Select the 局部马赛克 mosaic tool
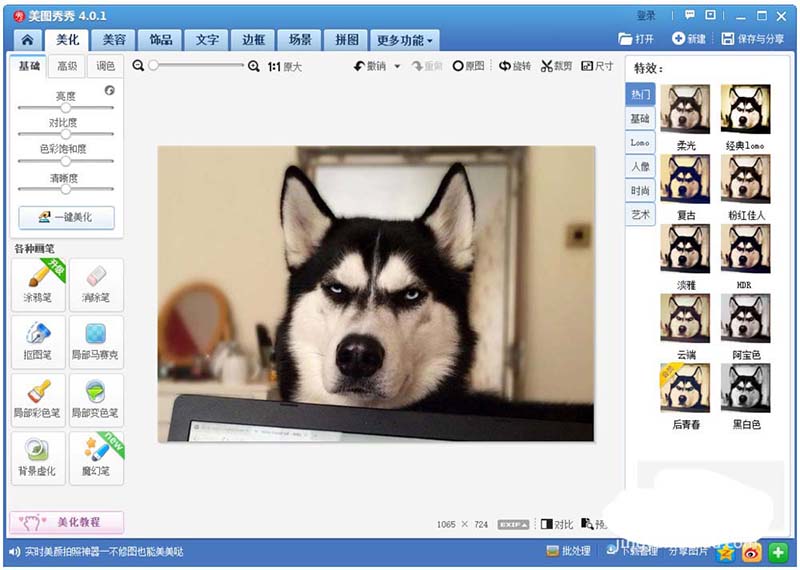The width and height of the screenshot is (800, 570). pos(96,342)
